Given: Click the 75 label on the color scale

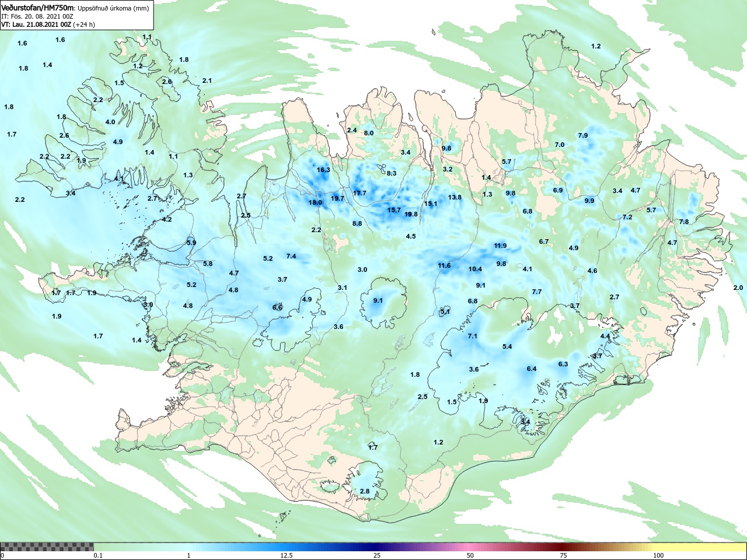Looking at the screenshot, I should (x=563, y=555).
